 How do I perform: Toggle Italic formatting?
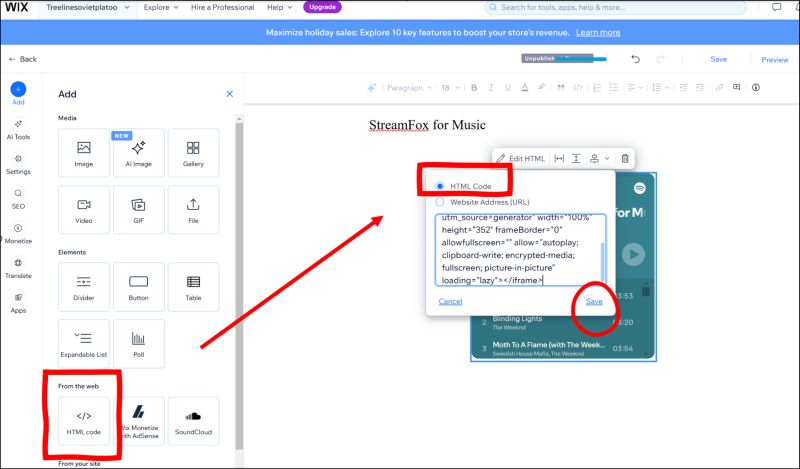pyautogui.click(x=491, y=88)
